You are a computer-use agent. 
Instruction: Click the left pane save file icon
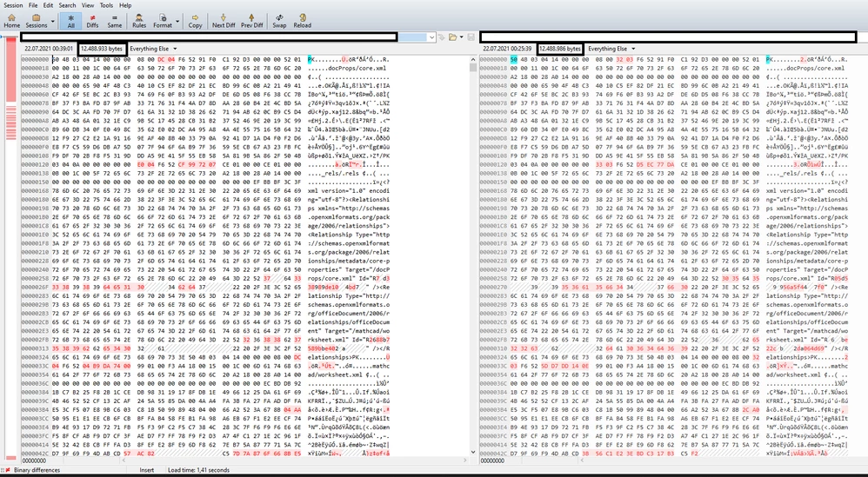pyautogui.click(x=471, y=37)
